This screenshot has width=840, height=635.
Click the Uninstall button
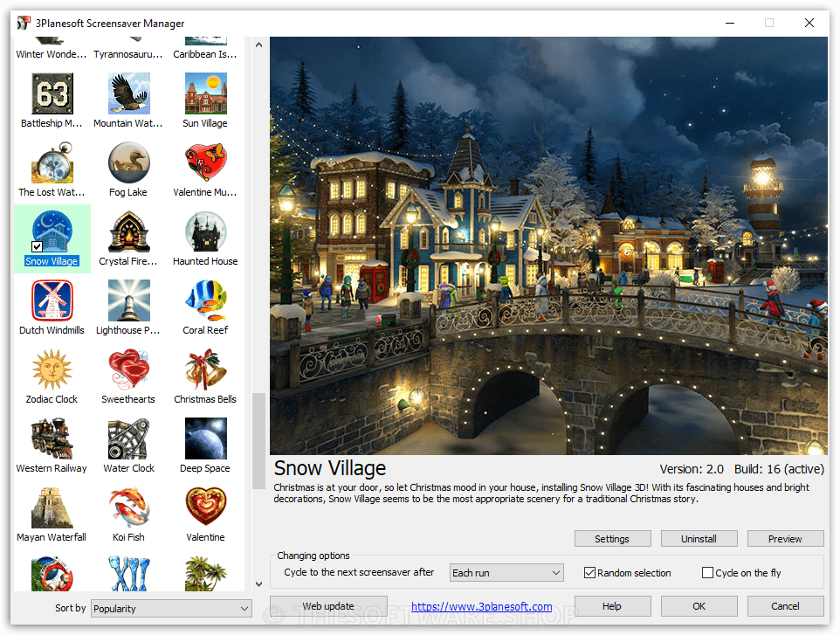pos(699,539)
